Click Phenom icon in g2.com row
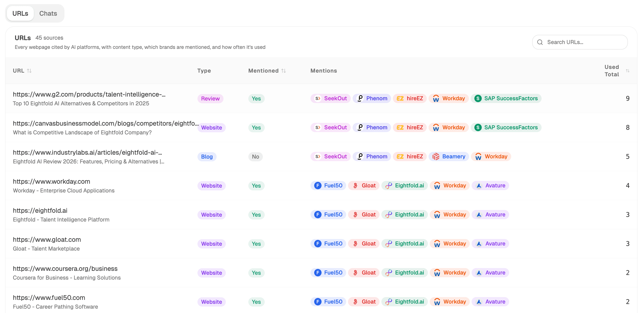The image size is (644, 313). 360,98
